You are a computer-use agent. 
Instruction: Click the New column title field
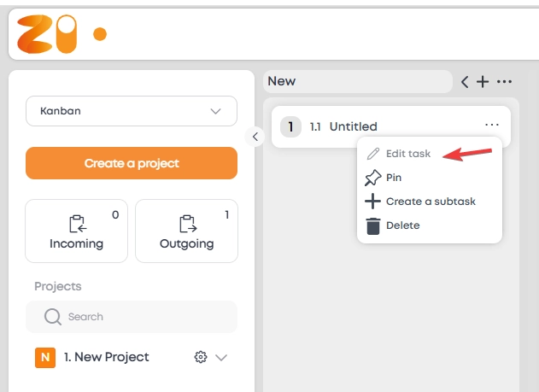pyautogui.click(x=357, y=81)
